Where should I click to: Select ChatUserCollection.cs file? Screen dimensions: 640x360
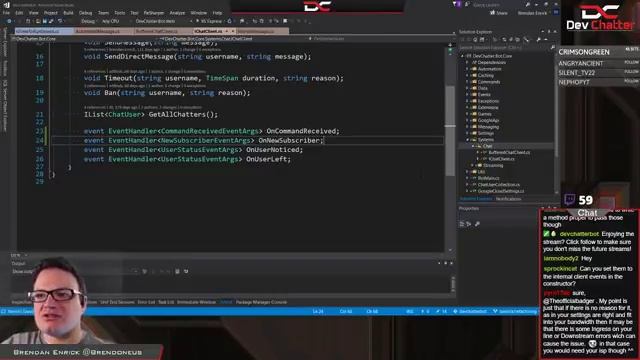[498, 184]
